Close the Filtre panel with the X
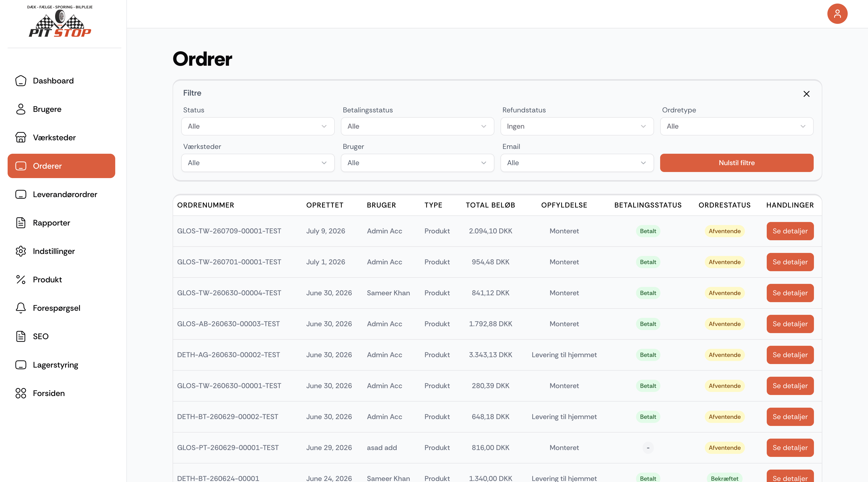Image resolution: width=868 pixels, height=482 pixels. 806,94
